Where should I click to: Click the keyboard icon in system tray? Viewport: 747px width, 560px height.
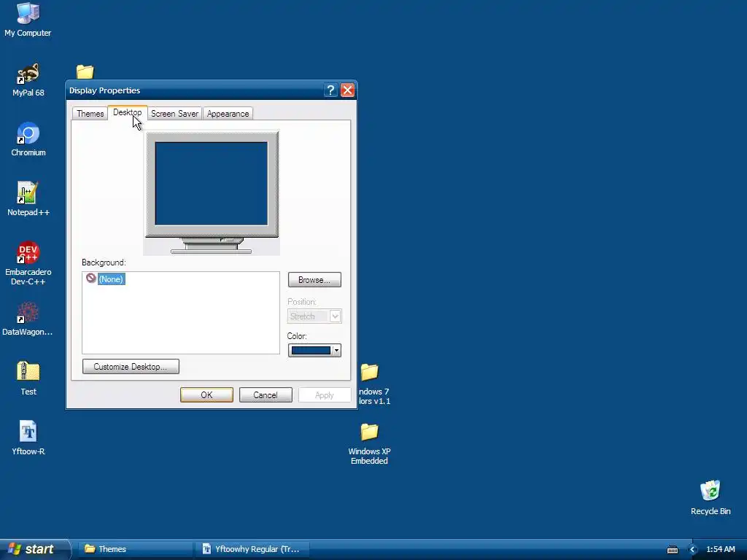[673, 550]
